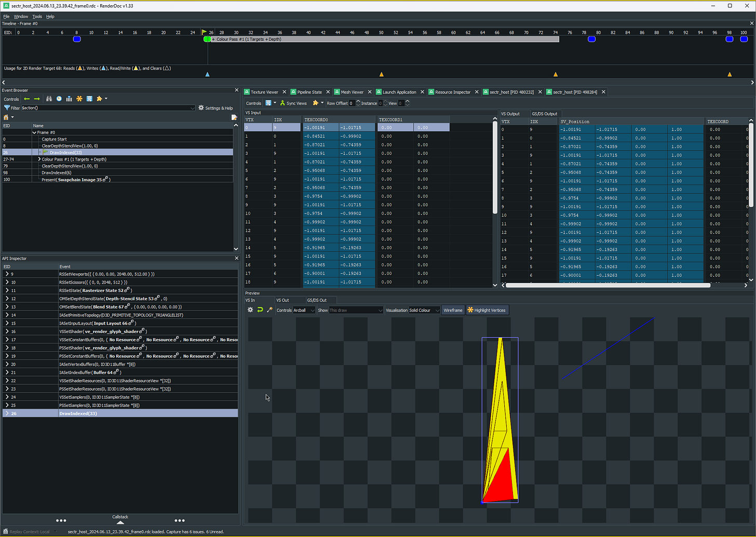Toggle Highlight Vertices in the preview

click(487, 310)
